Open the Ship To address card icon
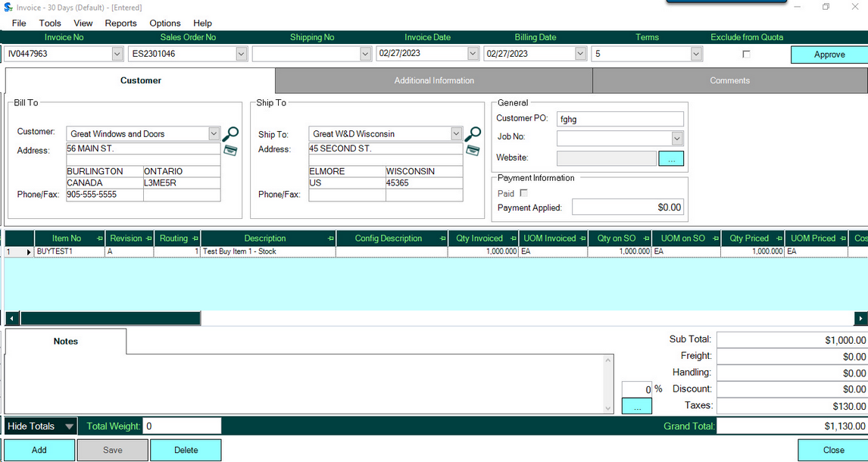This screenshot has height=462, width=868. [x=473, y=150]
